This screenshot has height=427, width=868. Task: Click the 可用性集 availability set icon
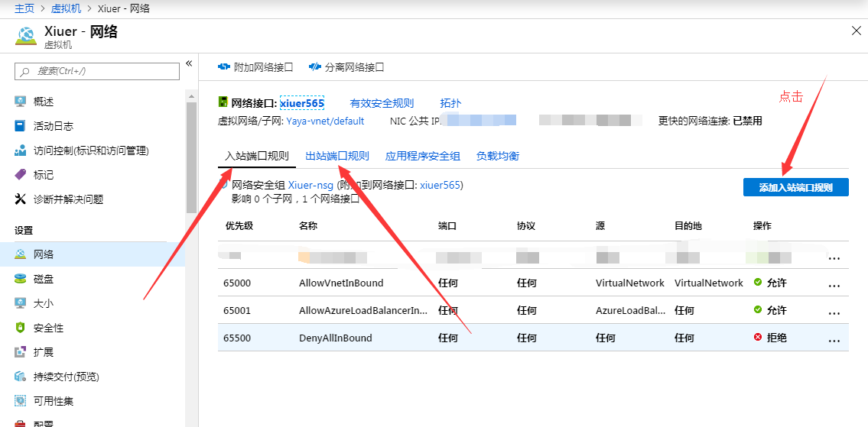[x=21, y=401]
